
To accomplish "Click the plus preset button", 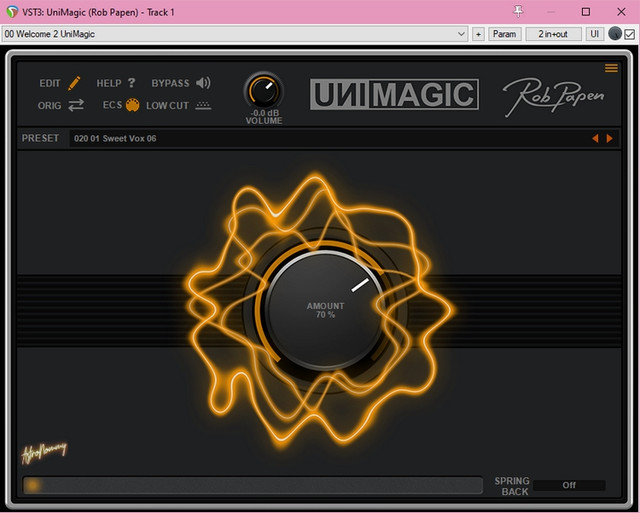I will (x=478, y=34).
